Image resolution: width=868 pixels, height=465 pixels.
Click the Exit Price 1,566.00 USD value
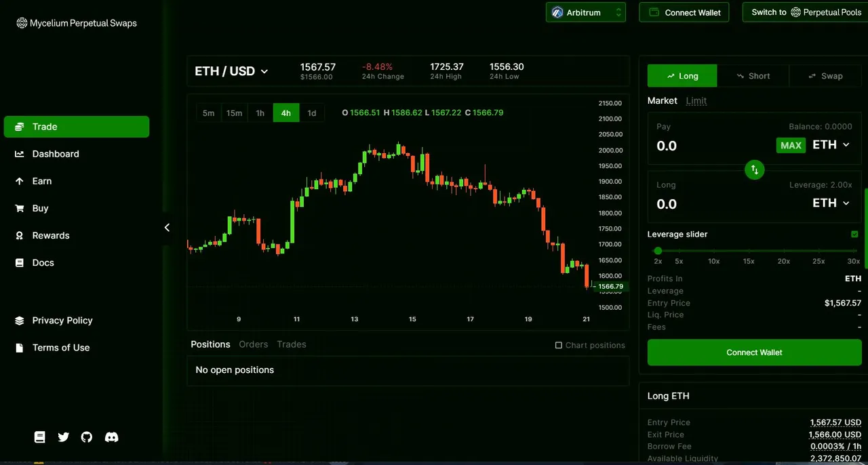(x=835, y=434)
